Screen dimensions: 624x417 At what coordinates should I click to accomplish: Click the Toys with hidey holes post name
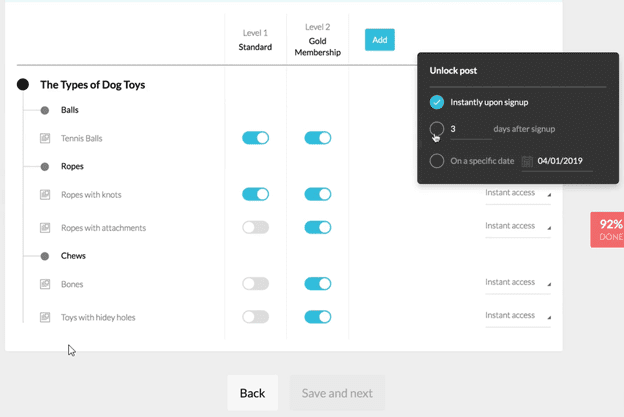(x=98, y=318)
